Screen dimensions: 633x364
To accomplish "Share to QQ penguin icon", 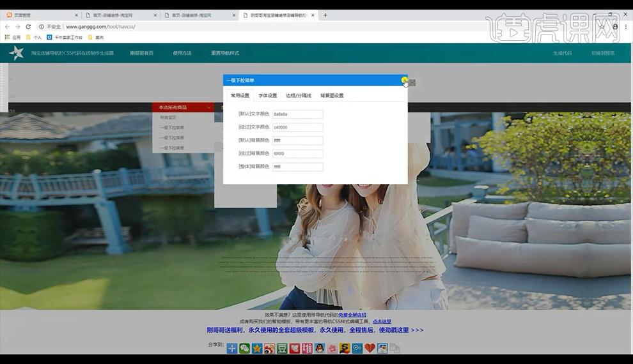I will point(319,348).
